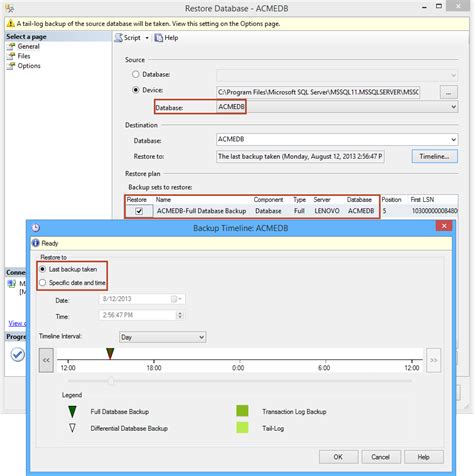474x476 pixels.
Task: Click the Restore Database window icon
Action: (10, 8)
